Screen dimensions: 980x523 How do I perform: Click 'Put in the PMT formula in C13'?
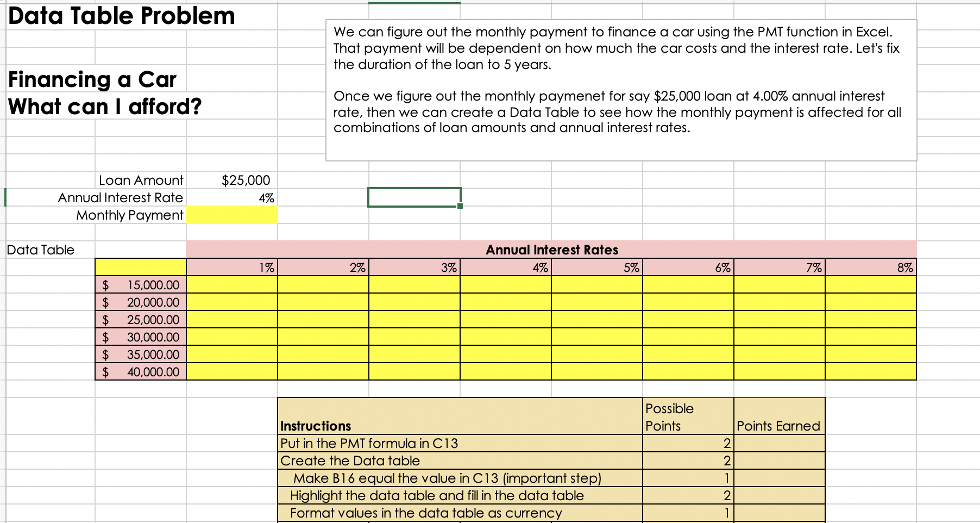460,443
